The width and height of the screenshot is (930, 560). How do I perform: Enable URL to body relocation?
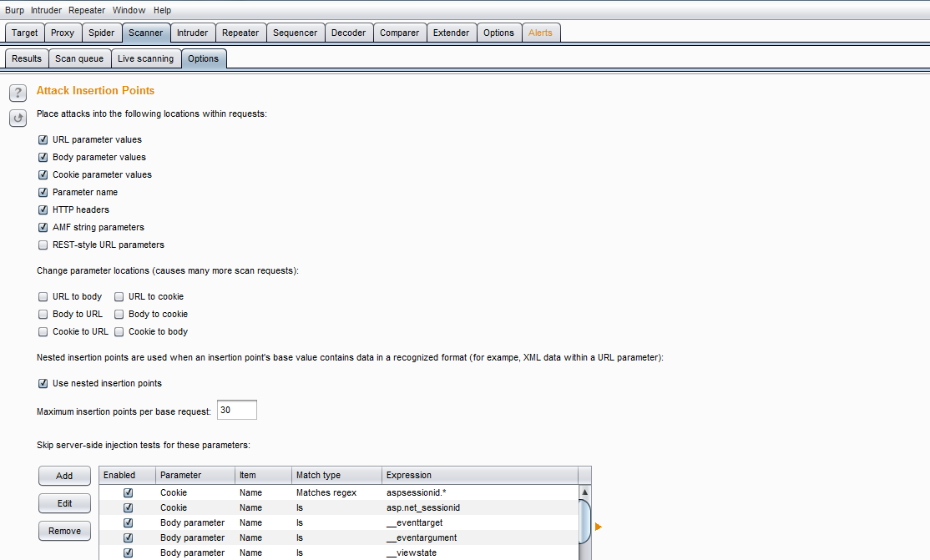pyautogui.click(x=43, y=296)
